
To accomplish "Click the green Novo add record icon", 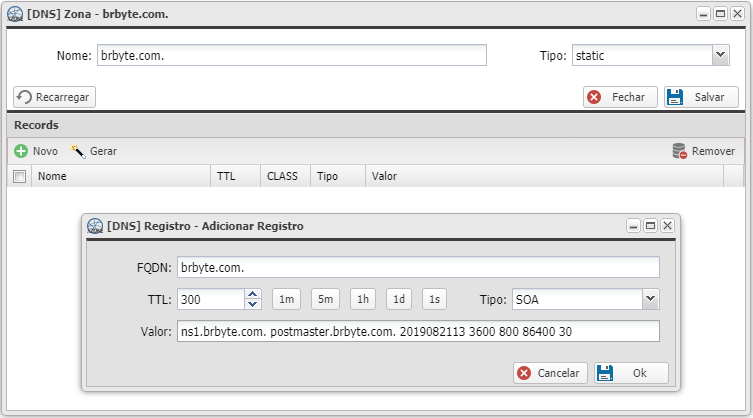I will coord(20,151).
